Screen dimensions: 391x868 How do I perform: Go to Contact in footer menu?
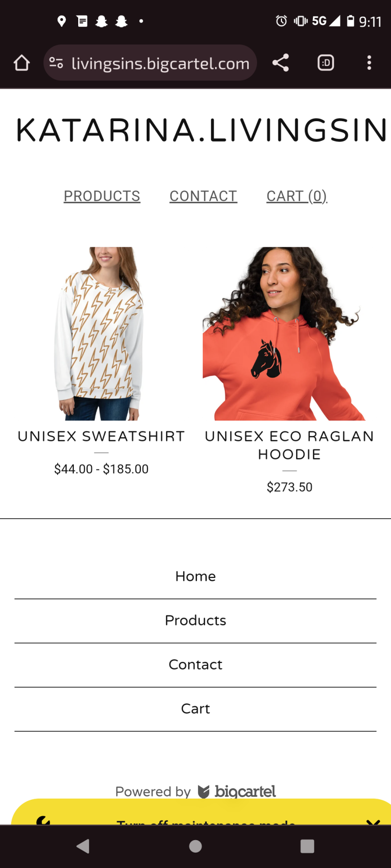pyautogui.click(x=195, y=664)
